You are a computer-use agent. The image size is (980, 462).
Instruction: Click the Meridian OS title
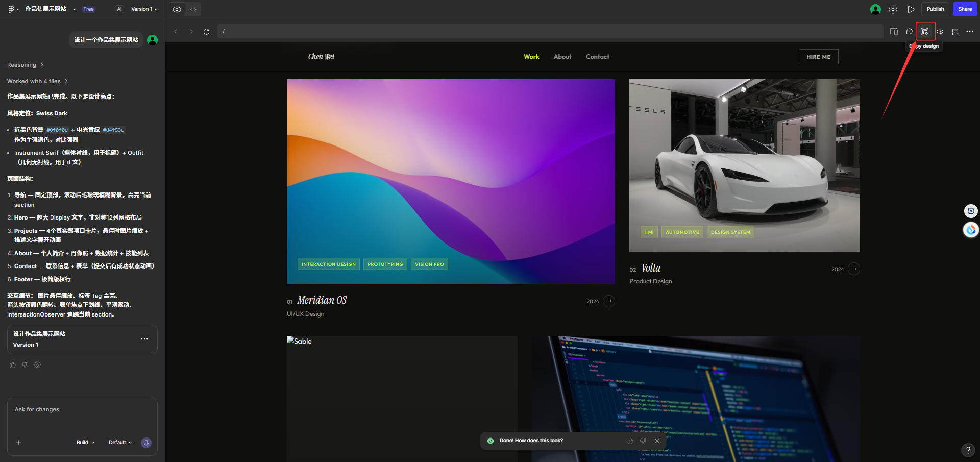322,301
